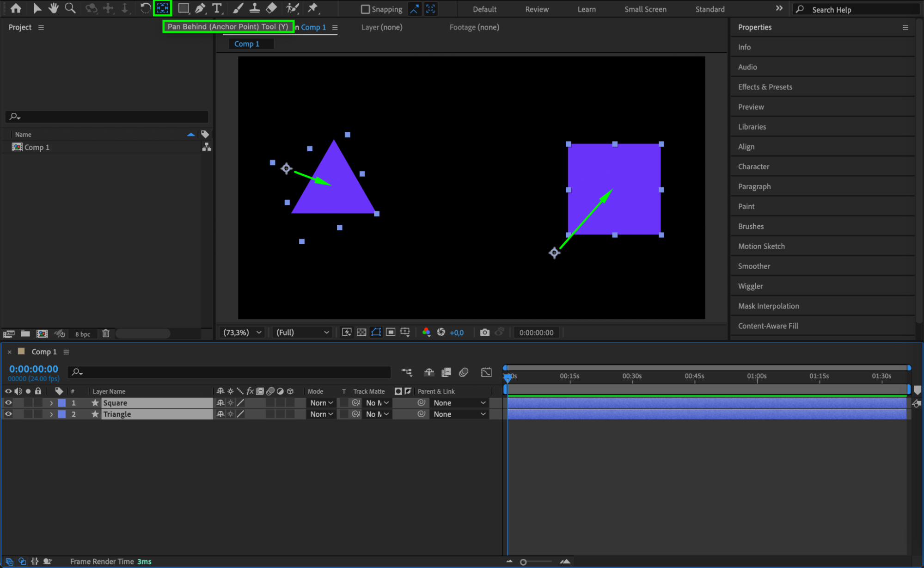Screen dimensions: 924x568
Task: Select the Puppet Pin tool
Action: tap(313, 8)
